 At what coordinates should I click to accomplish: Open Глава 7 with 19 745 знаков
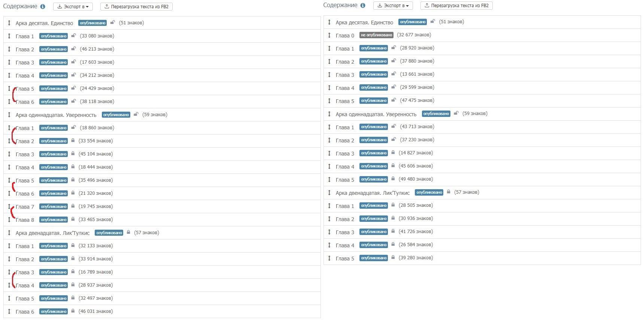coord(25,207)
